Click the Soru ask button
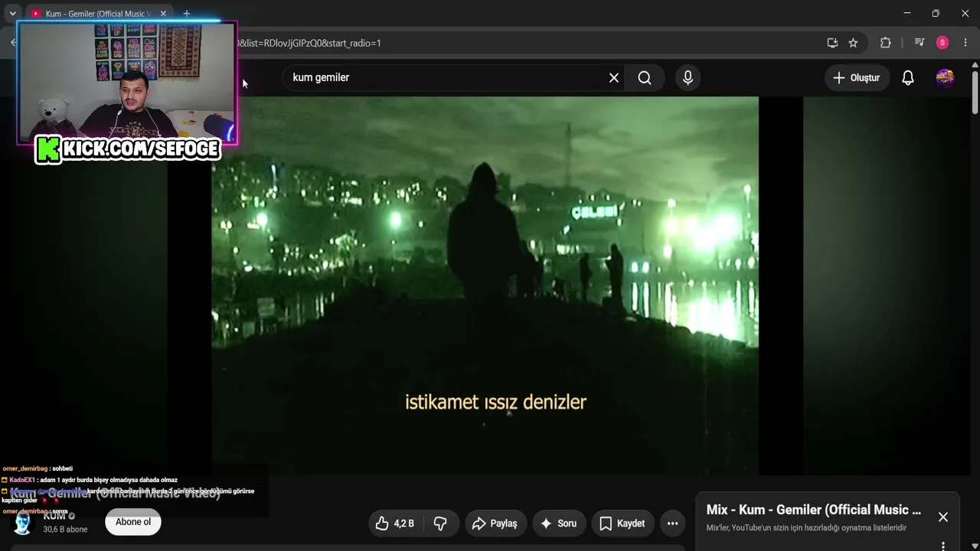980x551 pixels. click(558, 523)
